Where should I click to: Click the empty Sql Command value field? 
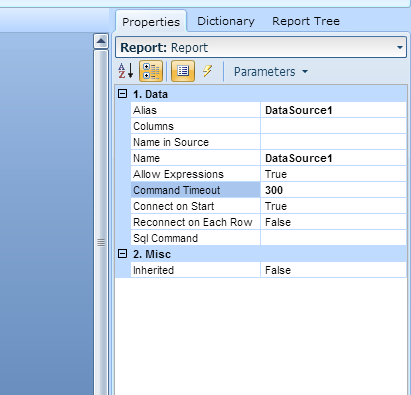click(333, 238)
